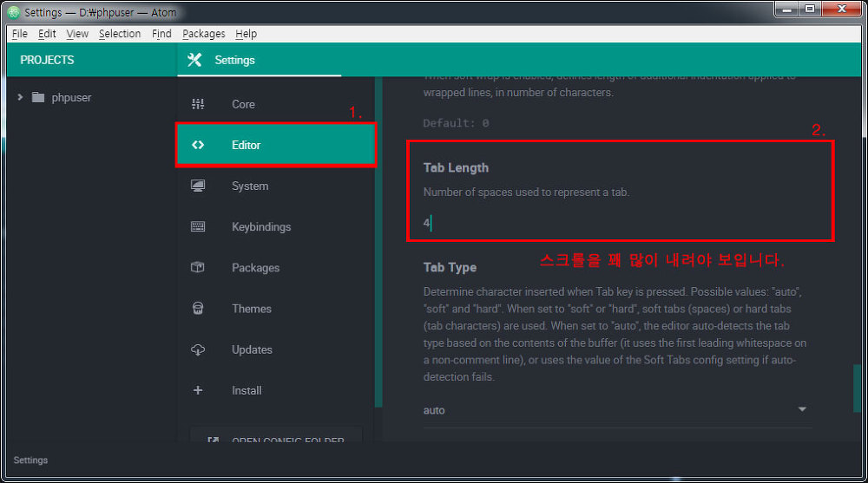This screenshot has width=868, height=483.
Task: Click the Tab Length heading
Action: click(456, 167)
